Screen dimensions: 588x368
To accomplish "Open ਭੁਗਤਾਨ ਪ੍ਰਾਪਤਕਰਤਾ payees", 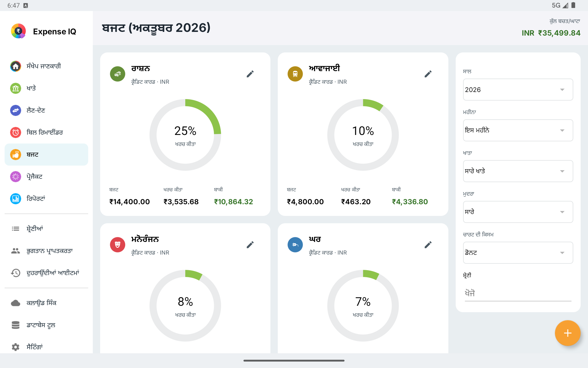I will tap(46, 251).
